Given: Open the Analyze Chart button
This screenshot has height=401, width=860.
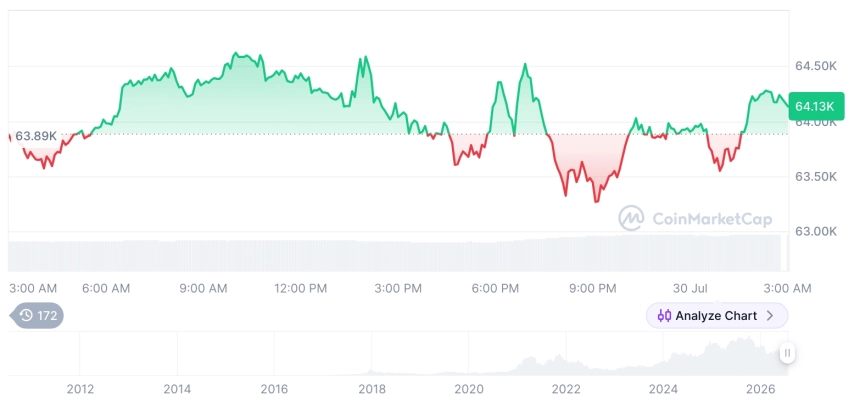Looking at the screenshot, I should click(717, 316).
